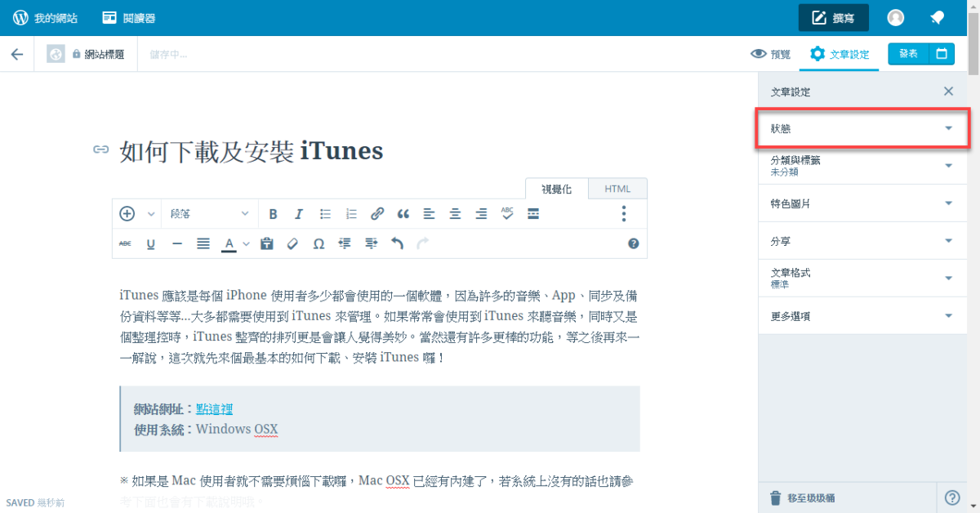Toggle Underline formatting
The image size is (980, 513).
(151, 243)
